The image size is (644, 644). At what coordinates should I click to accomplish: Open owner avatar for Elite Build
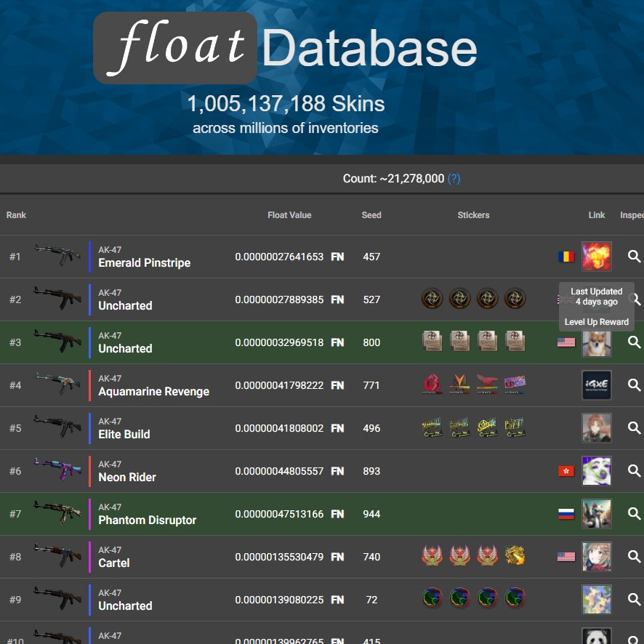(596, 428)
